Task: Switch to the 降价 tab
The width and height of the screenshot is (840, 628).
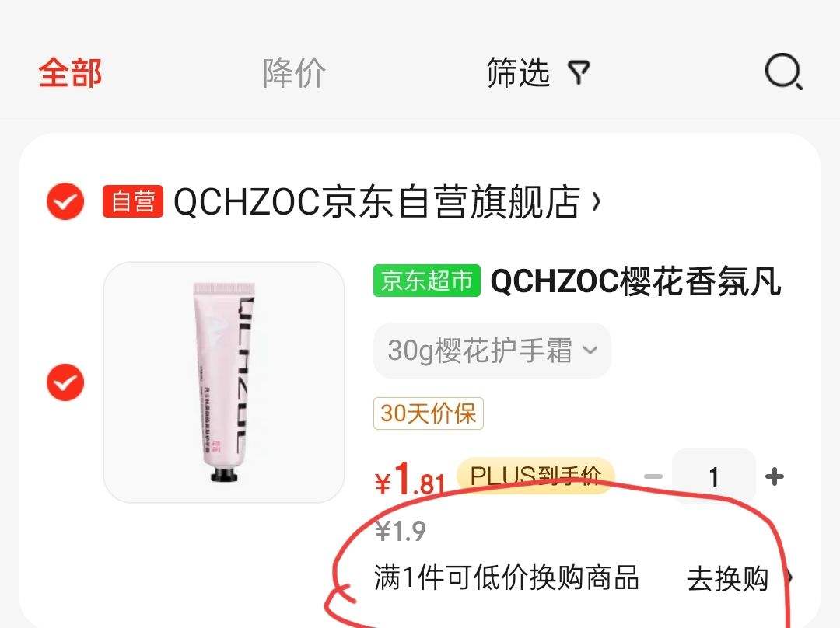Action: point(294,72)
